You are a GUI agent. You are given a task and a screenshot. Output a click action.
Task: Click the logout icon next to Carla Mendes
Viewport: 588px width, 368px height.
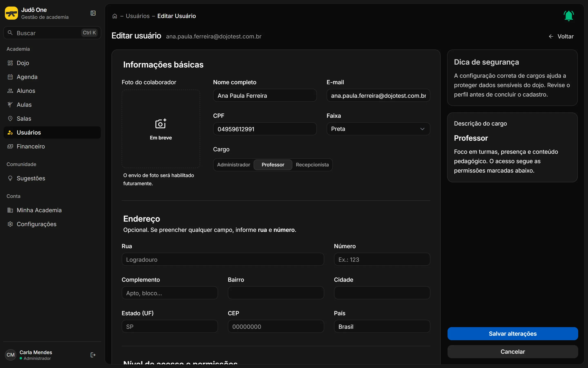click(x=93, y=355)
